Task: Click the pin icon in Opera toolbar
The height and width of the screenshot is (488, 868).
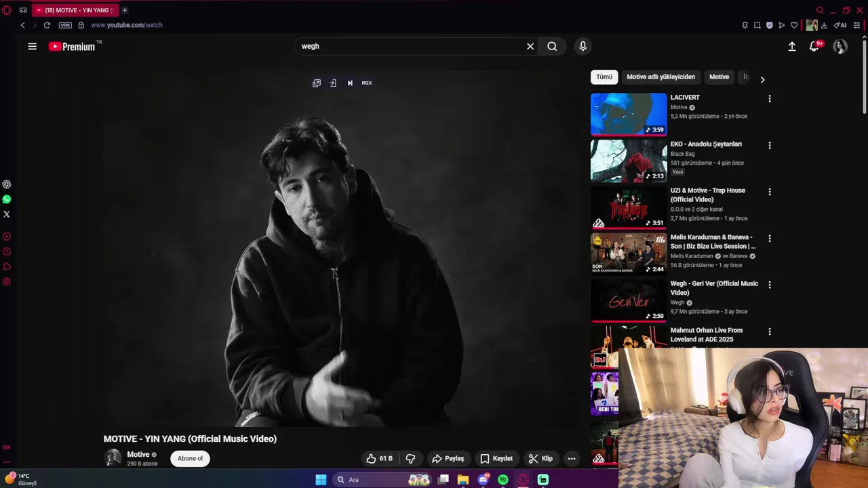Action: click(x=745, y=25)
